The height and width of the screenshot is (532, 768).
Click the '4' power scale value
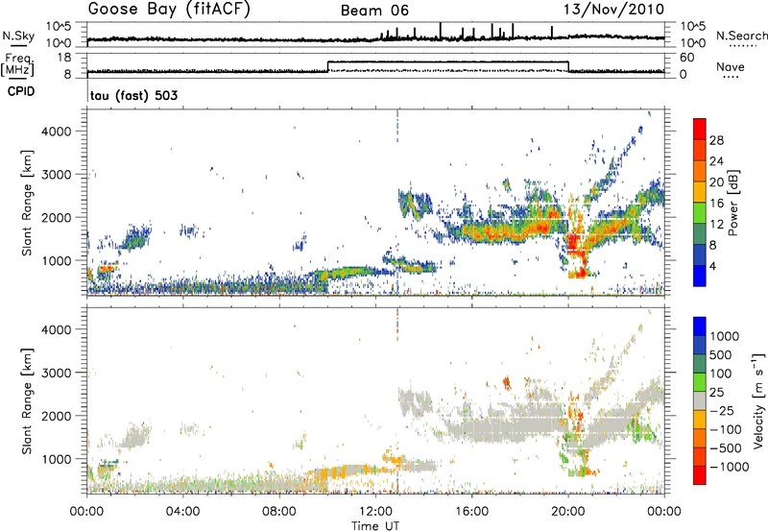712,266
